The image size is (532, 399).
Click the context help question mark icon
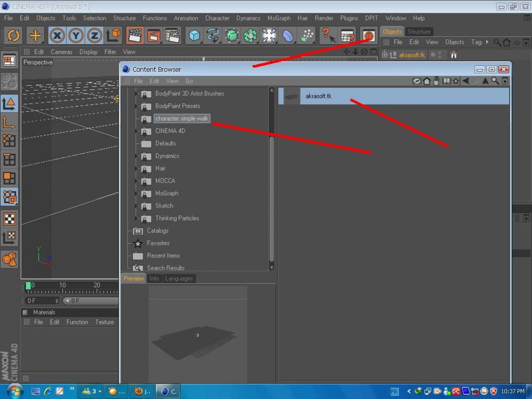click(328, 35)
